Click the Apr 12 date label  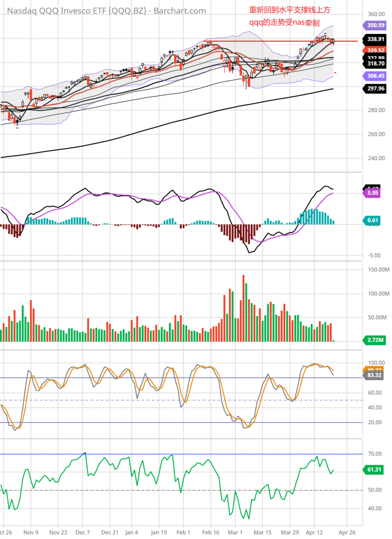pos(314,532)
